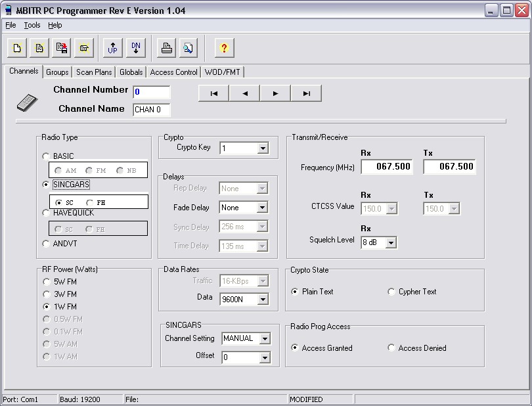532x406 pixels.
Task: Jump to the last channel
Action: (x=306, y=93)
